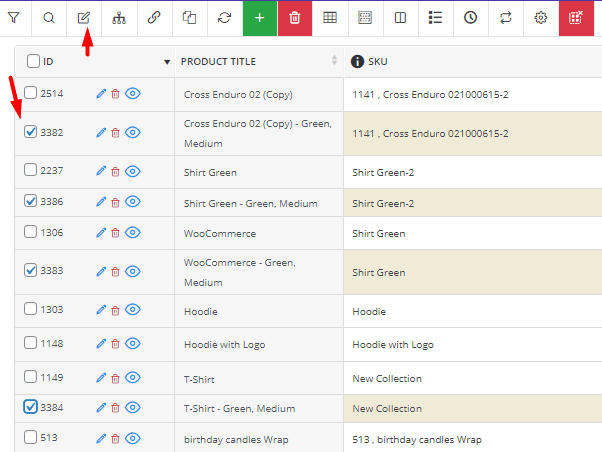This screenshot has width=602, height=452.
Task: Delete product 1306 with trash icon
Action: pos(115,233)
